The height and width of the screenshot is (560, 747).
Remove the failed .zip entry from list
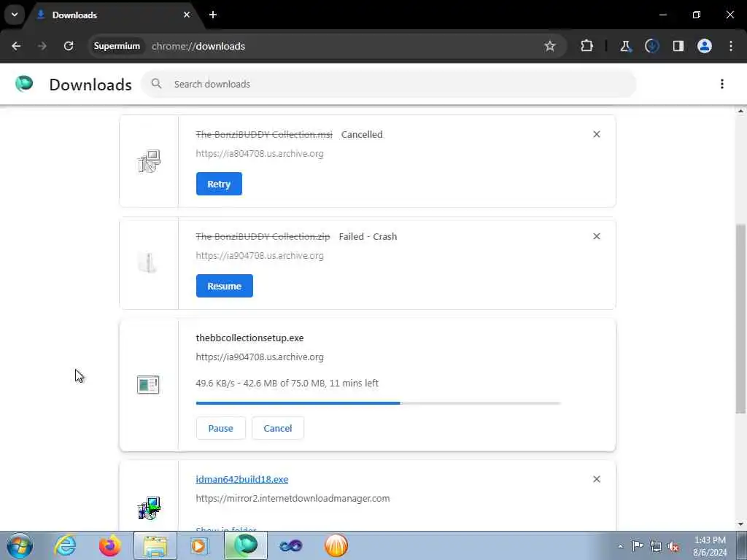point(597,236)
